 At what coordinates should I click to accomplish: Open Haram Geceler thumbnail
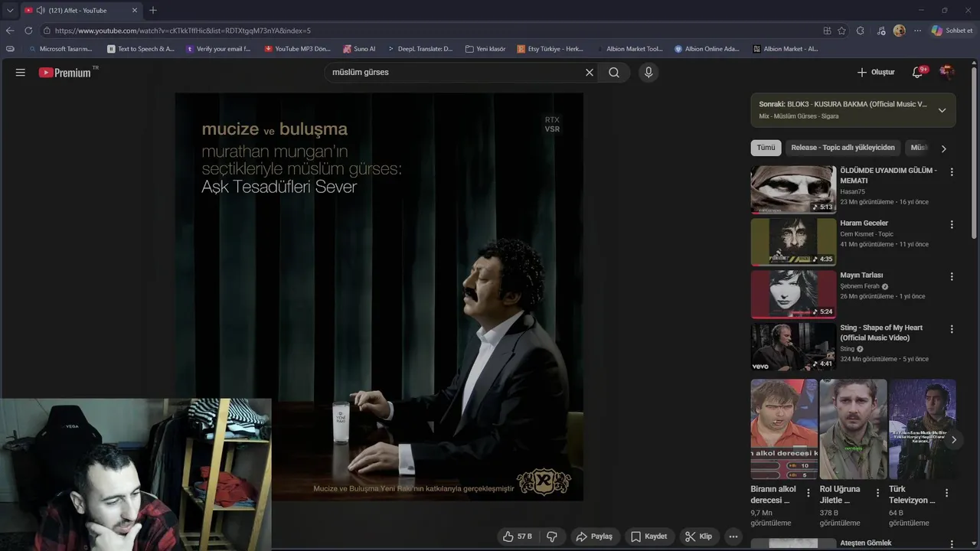[793, 241]
